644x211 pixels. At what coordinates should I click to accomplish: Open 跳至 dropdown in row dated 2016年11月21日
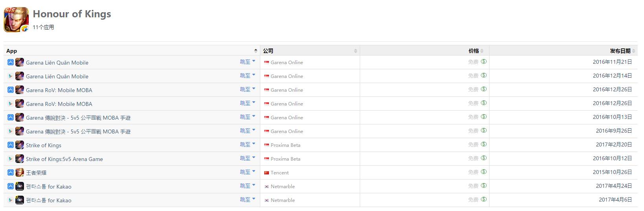pos(248,62)
